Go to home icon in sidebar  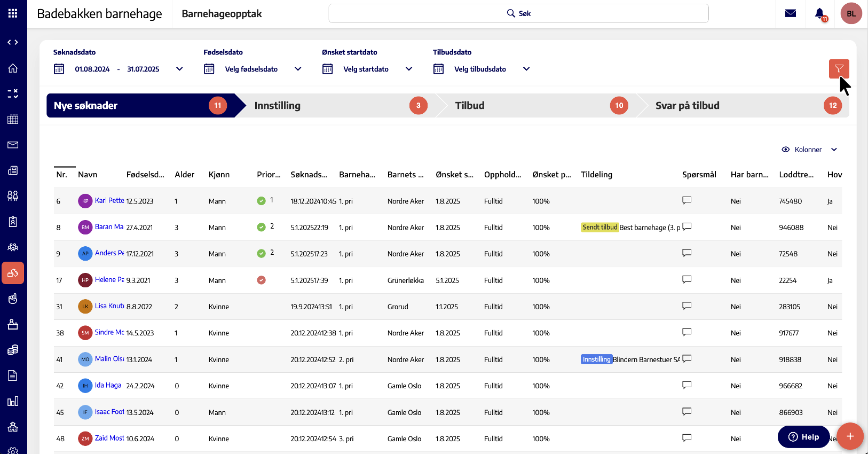[13, 68]
